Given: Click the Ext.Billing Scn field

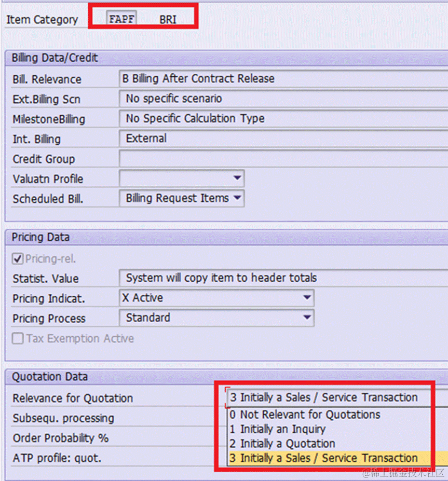Looking at the screenshot, I should pos(283,99).
